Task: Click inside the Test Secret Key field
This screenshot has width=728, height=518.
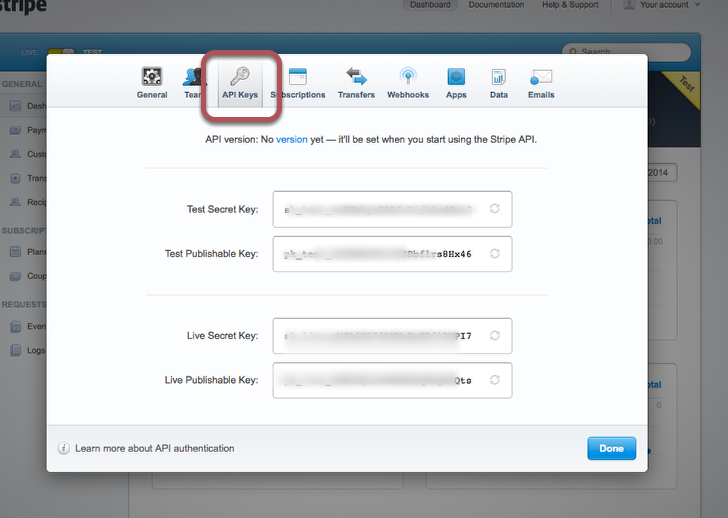Action: tap(392, 209)
